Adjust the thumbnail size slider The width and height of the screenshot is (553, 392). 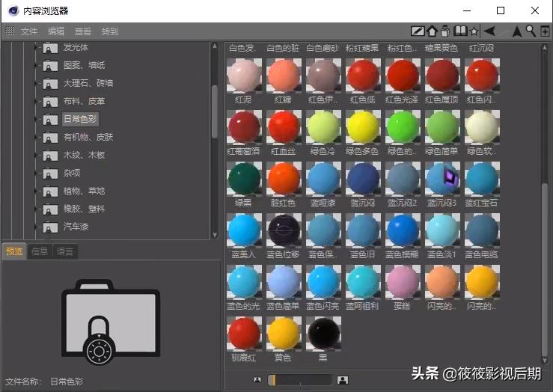300,380
